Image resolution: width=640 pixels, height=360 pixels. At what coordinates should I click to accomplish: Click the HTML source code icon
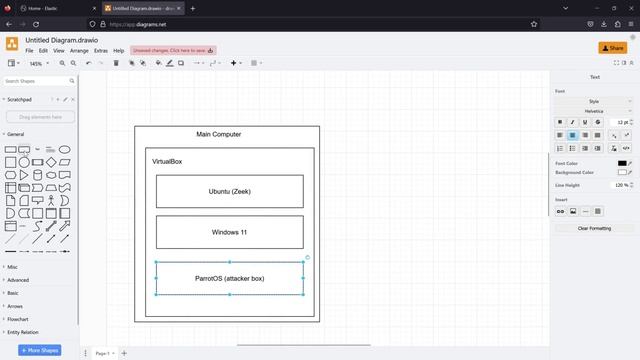(627, 148)
